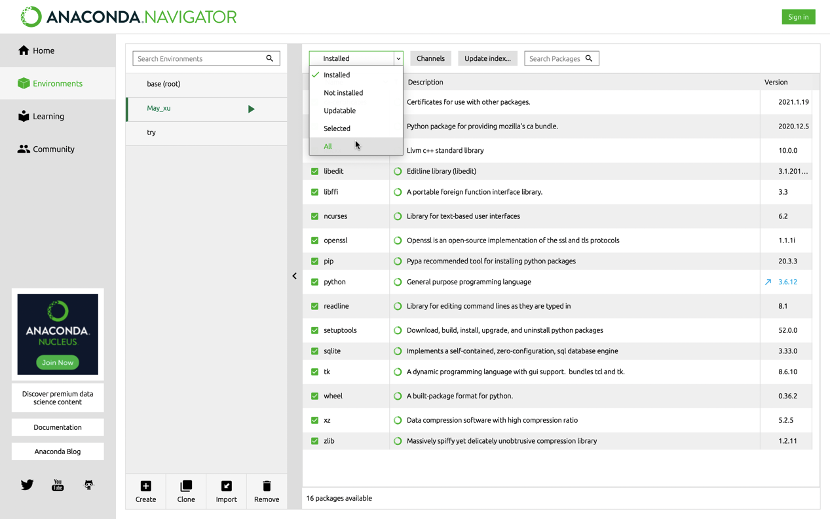
Task: Toggle the ncurses package checkbox
Action: [314, 216]
